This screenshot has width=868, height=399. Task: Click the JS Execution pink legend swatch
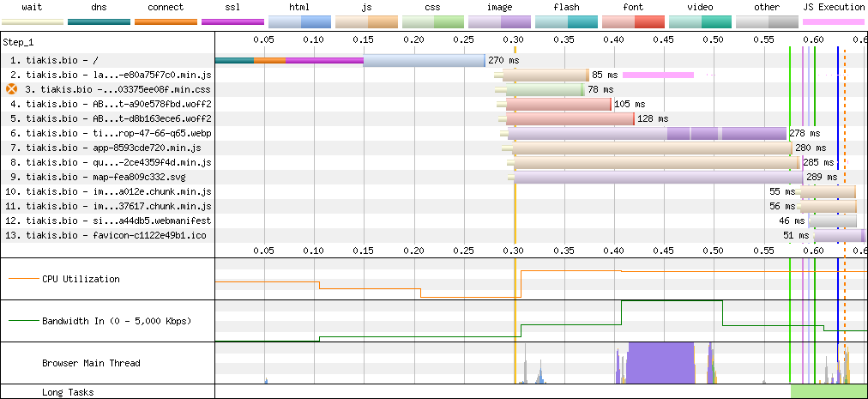tap(834, 22)
